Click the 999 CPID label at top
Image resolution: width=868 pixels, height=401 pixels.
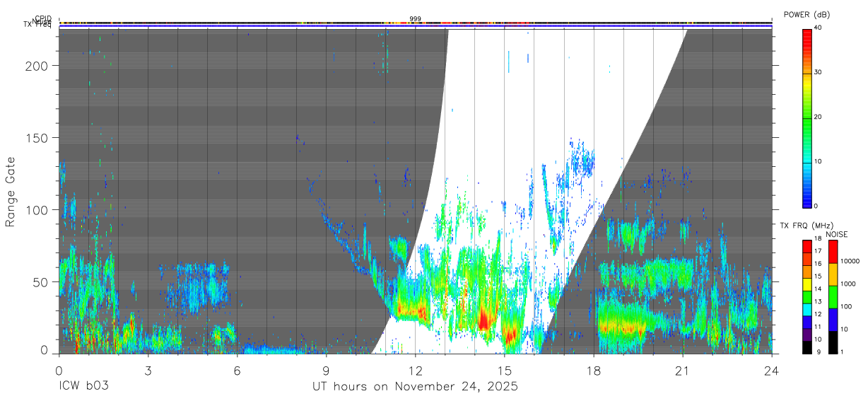[415, 19]
